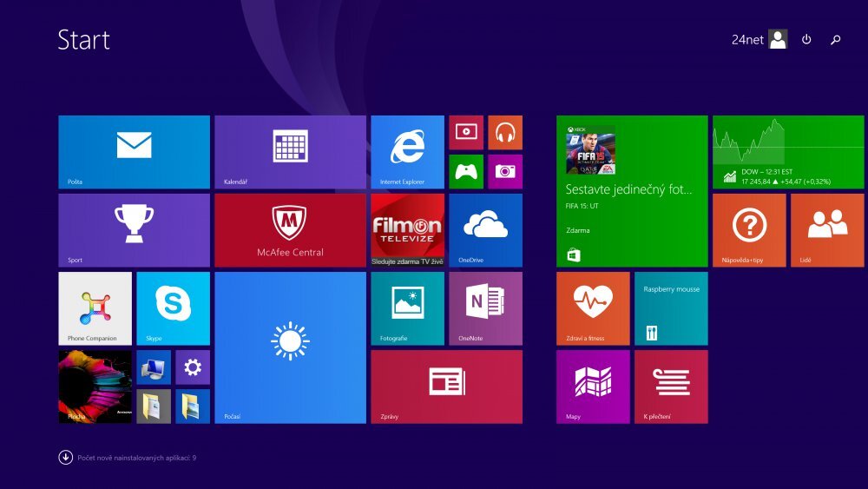Open the Camera tile
This screenshot has height=489, width=868.
[x=505, y=172]
